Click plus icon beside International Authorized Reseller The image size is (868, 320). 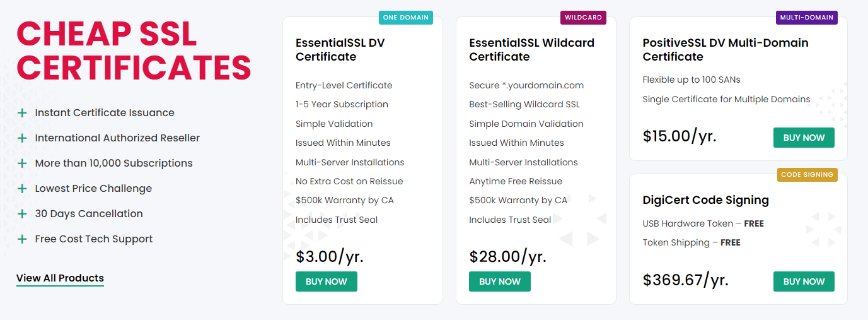pyautogui.click(x=22, y=138)
